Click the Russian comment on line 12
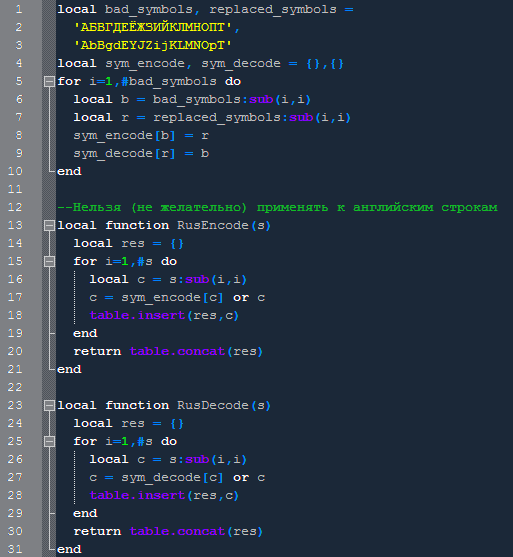 [x=277, y=207]
